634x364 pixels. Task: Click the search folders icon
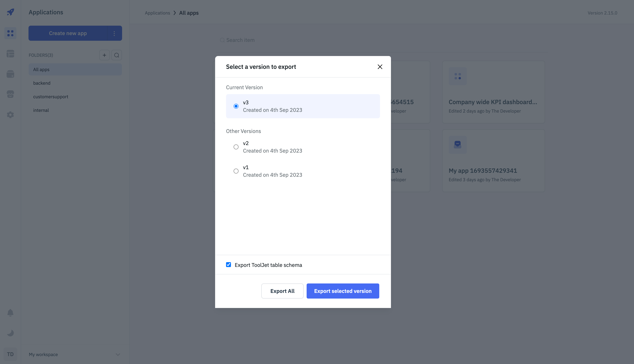click(117, 55)
